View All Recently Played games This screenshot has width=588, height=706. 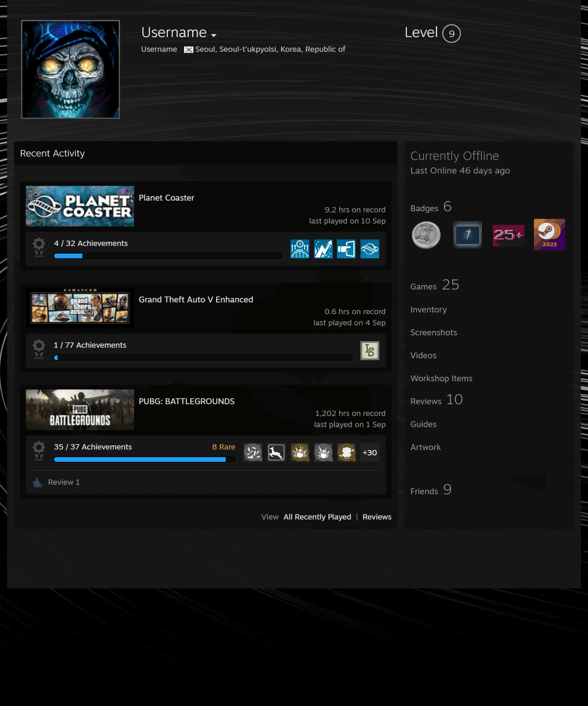tap(317, 517)
